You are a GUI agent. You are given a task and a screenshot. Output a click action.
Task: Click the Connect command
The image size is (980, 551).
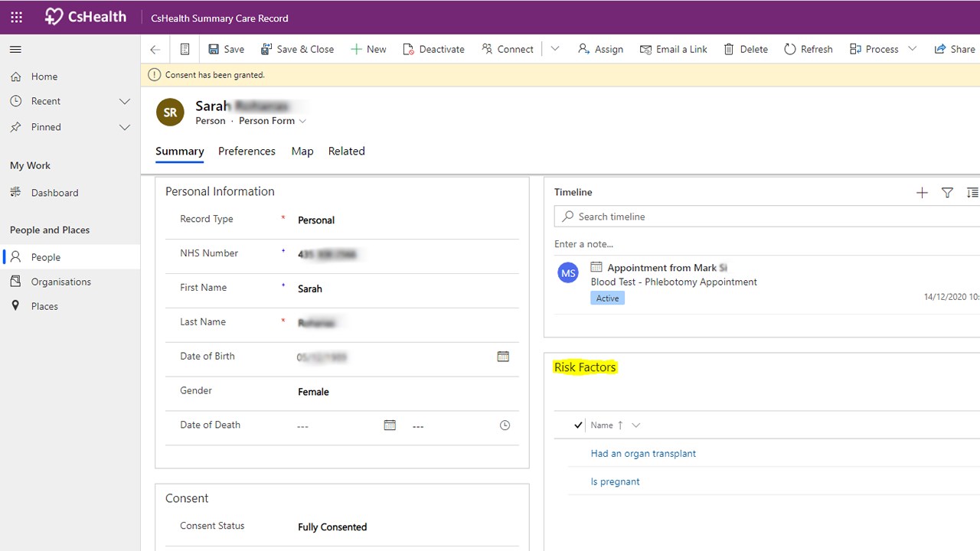coord(508,49)
